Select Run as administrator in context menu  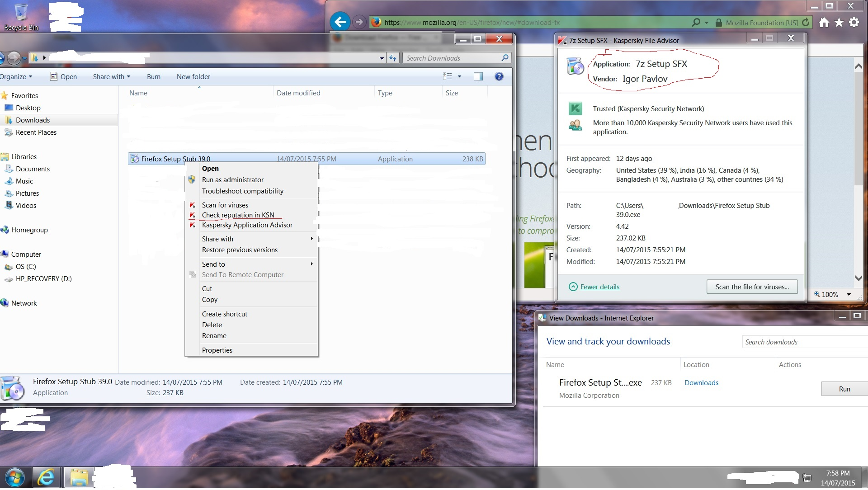pos(232,180)
